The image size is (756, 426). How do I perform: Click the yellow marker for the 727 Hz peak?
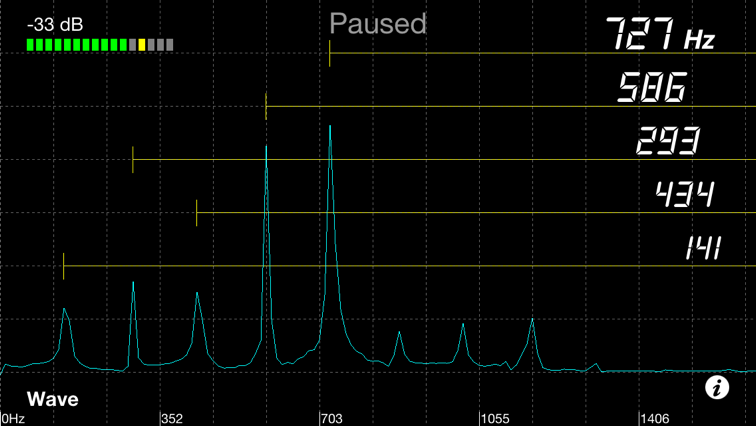coord(330,53)
